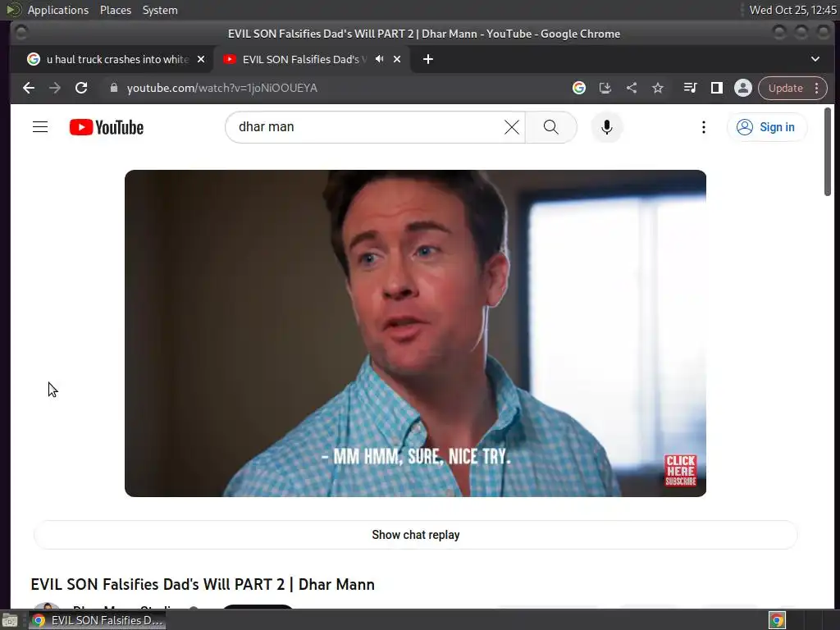Bookmark this tab with star icon
The image size is (840, 630).
658,88
